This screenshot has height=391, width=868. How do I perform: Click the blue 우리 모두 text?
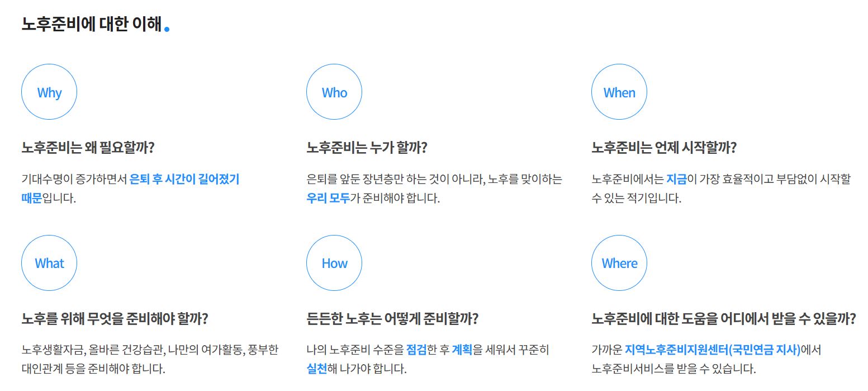(x=328, y=198)
